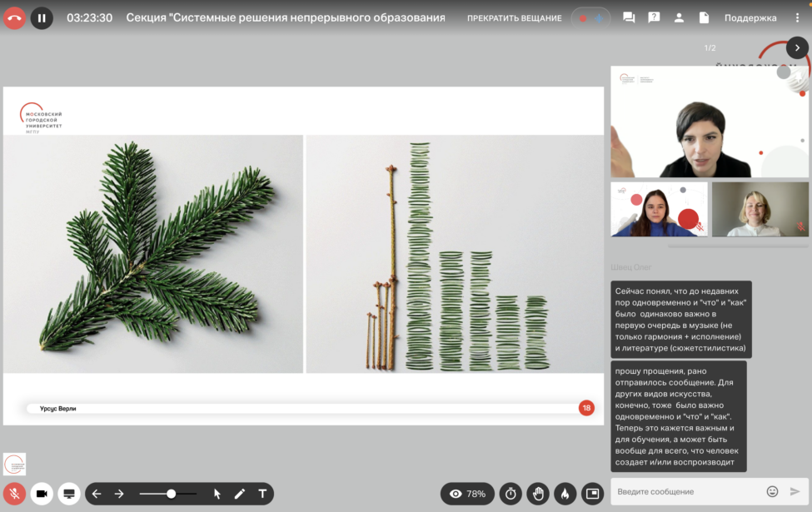Open the participants list icon
This screenshot has height=512, width=812.
679,17
